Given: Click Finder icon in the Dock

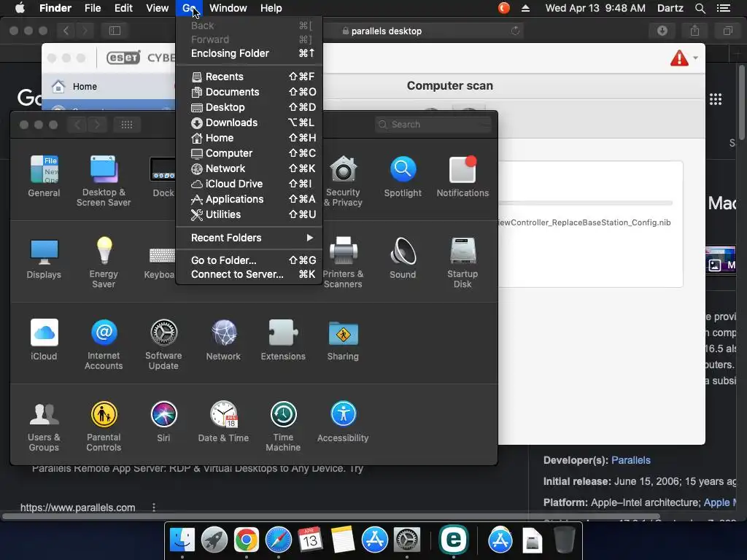Looking at the screenshot, I should [182, 540].
